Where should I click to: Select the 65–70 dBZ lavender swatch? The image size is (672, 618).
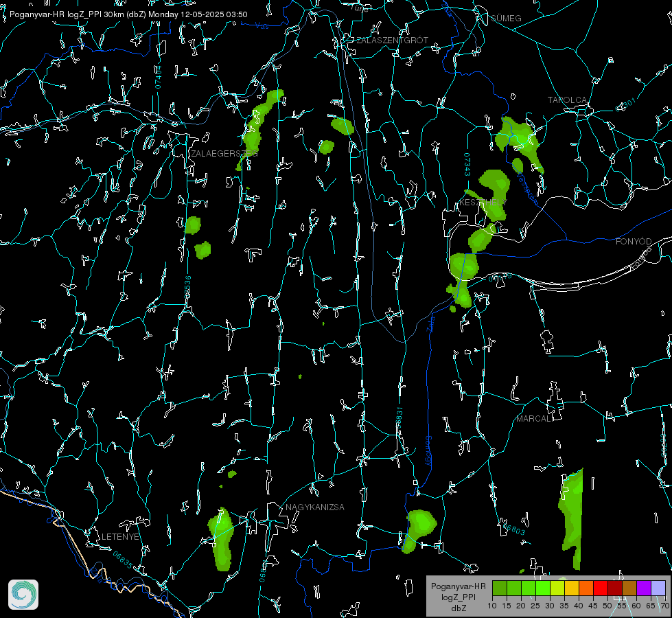click(x=658, y=588)
